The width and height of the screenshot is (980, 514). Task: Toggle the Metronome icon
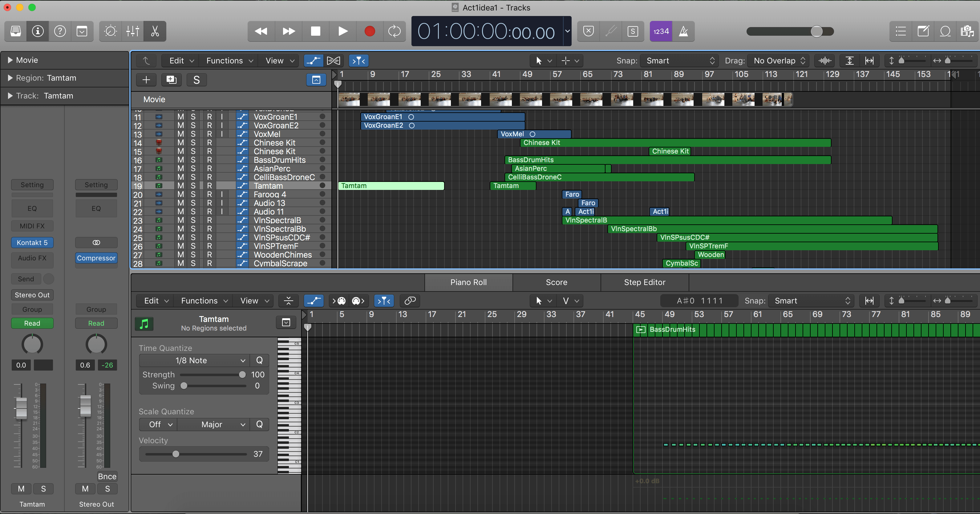pyautogui.click(x=684, y=31)
